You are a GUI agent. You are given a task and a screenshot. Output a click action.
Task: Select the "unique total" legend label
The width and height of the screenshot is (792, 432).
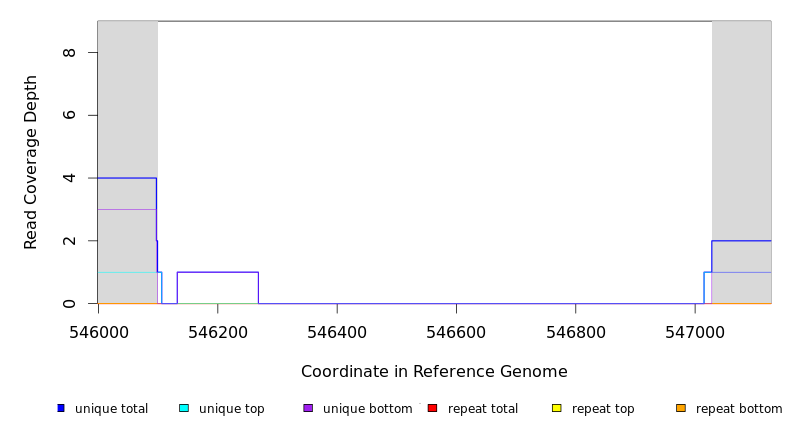pyautogui.click(x=111, y=409)
